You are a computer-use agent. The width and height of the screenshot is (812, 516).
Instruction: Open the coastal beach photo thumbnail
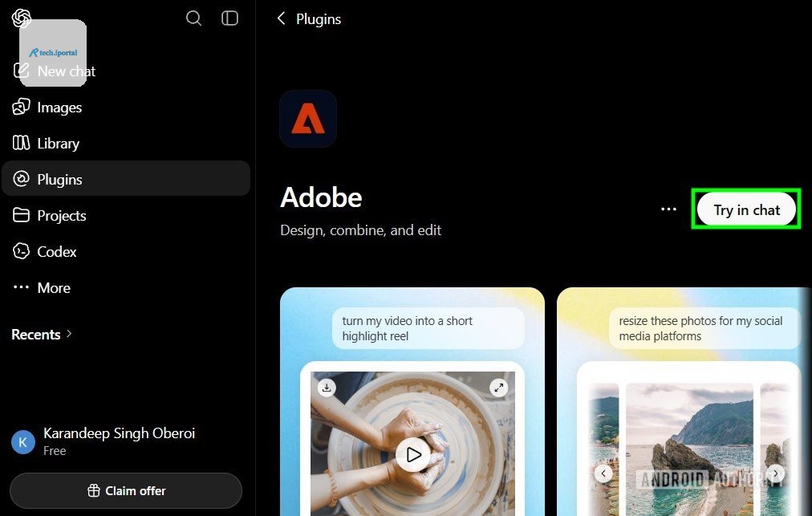(x=689, y=449)
